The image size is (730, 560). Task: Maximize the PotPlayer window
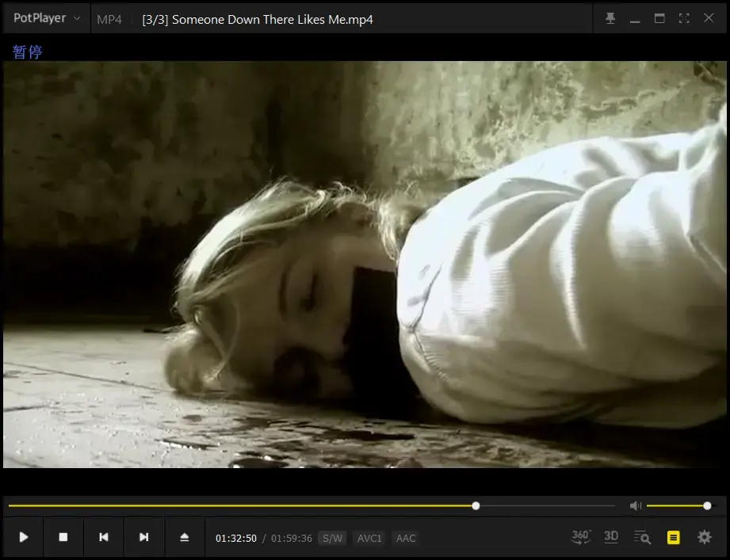[x=659, y=18]
